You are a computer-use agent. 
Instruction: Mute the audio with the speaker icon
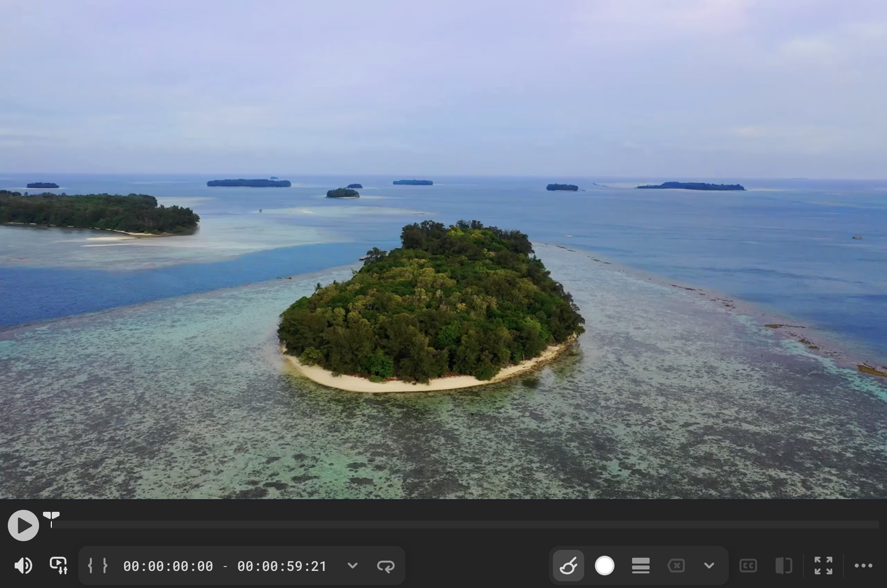click(x=23, y=566)
